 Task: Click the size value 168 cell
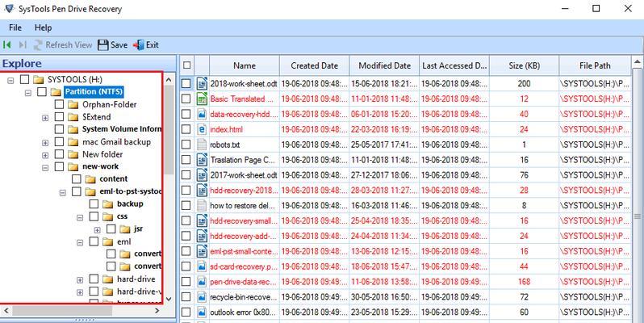[x=524, y=282]
